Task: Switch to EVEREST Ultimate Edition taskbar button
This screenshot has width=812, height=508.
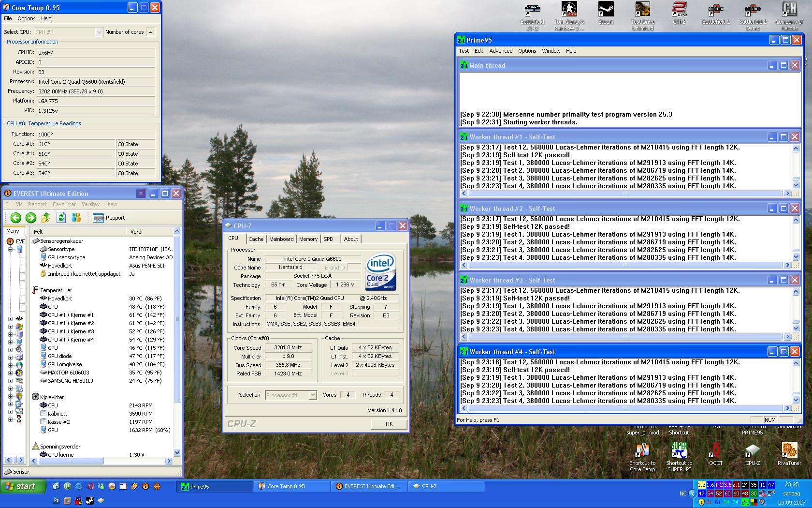Action: [369, 486]
